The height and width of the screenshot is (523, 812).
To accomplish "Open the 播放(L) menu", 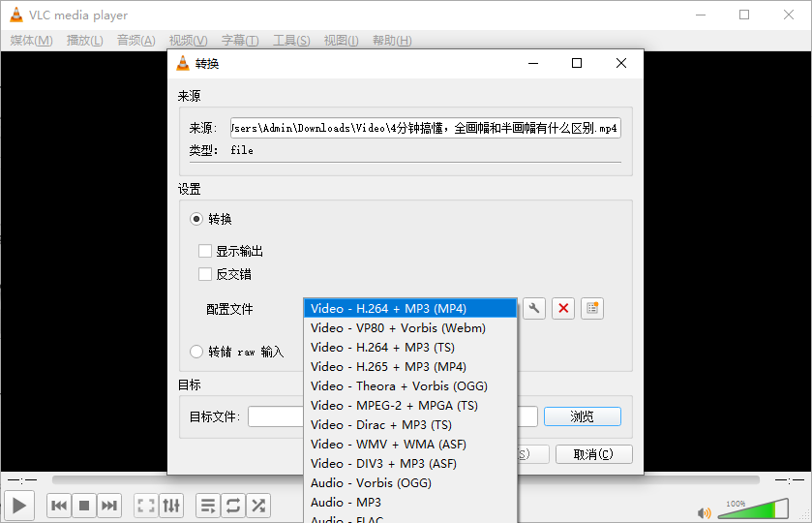I will tap(85, 41).
